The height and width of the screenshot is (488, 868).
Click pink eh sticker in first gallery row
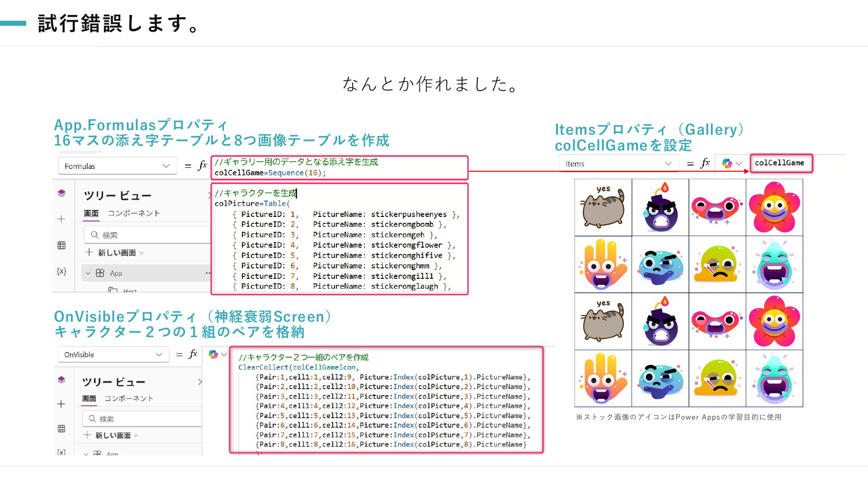click(x=717, y=210)
